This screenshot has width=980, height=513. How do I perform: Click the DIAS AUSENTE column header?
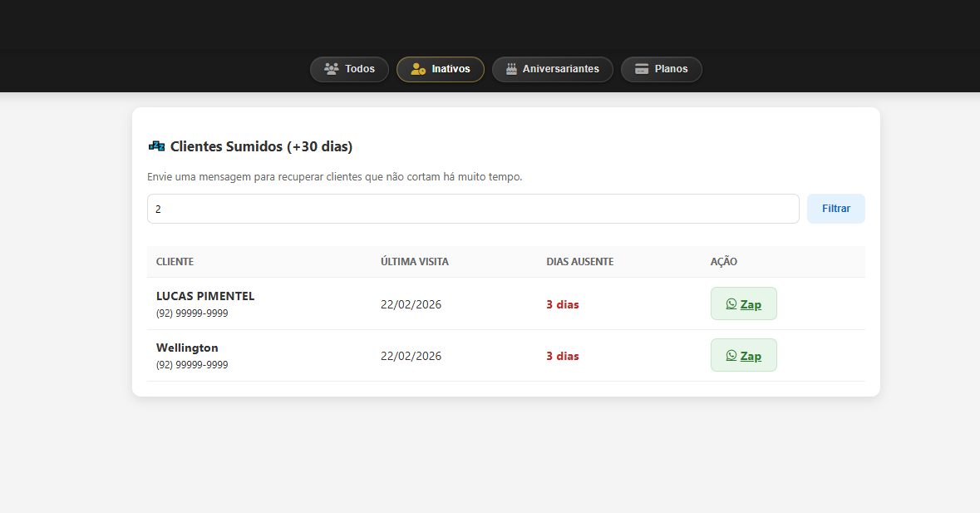click(x=579, y=262)
